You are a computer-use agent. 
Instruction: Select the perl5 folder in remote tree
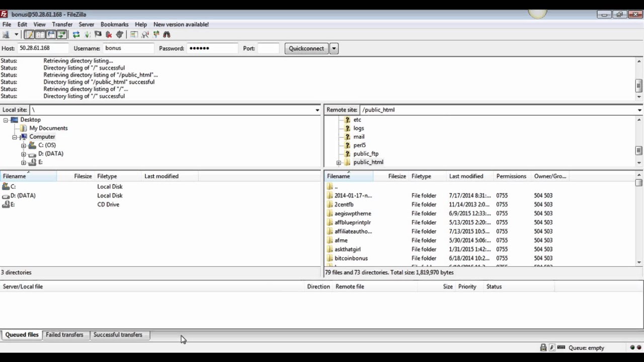click(x=359, y=145)
